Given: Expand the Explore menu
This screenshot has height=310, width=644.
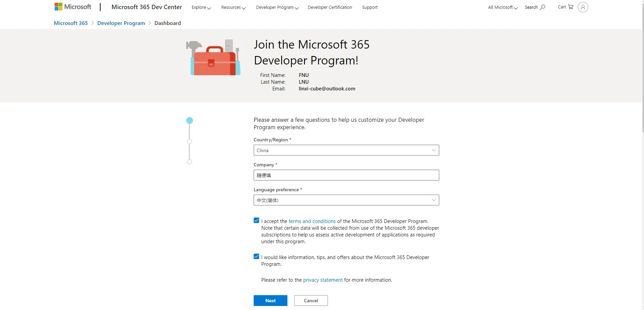Looking at the screenshot, I should [x=201, y=7].
